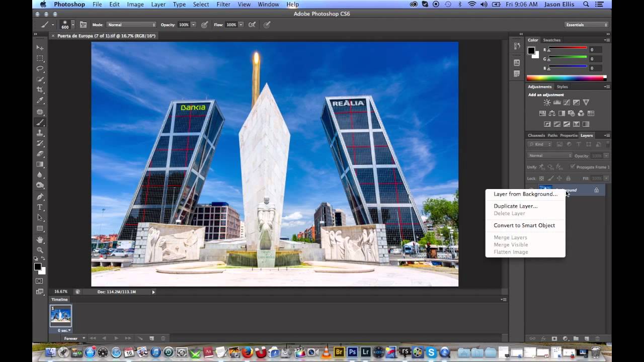Toggle pressure control for opacity
Image resolution: width=644 pixels, height=362 pixels.
(x=205, y=25)
